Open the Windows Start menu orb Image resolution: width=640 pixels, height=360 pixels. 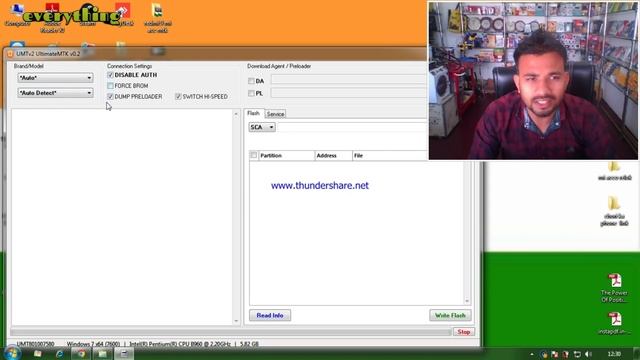pos(12,353)
